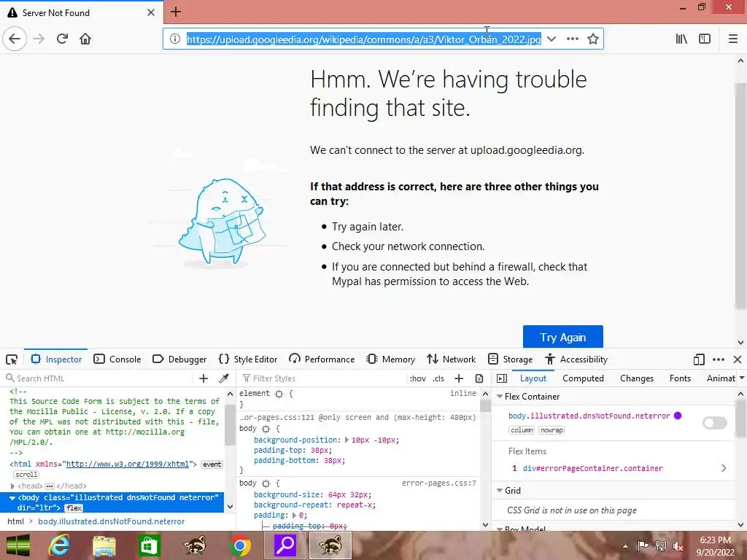Open the Style Editor tab
The width and height of the screenshot is (747, 560).
click(x=248, y=359)
